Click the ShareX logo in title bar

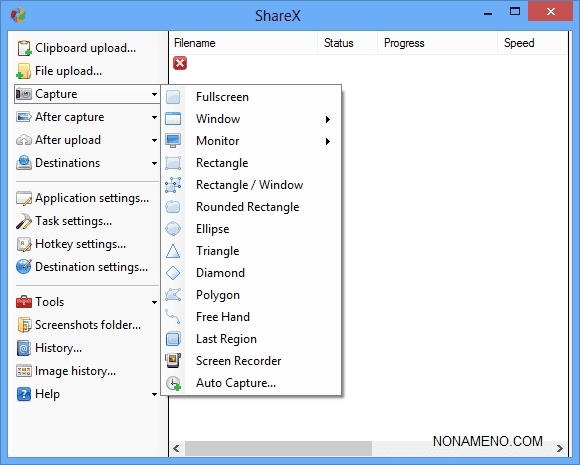[18, 15]
